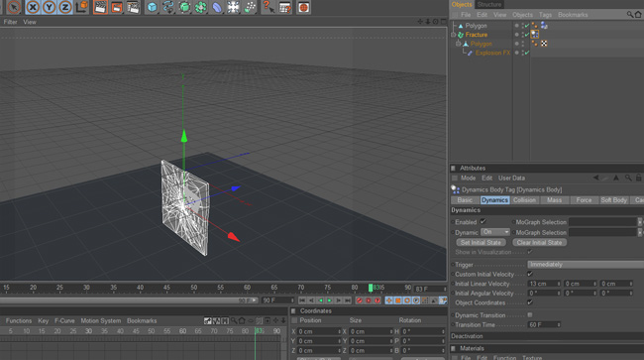This screenshot has width=644, height=360.
Task: Go to start of animation
Action: (302, 300)
